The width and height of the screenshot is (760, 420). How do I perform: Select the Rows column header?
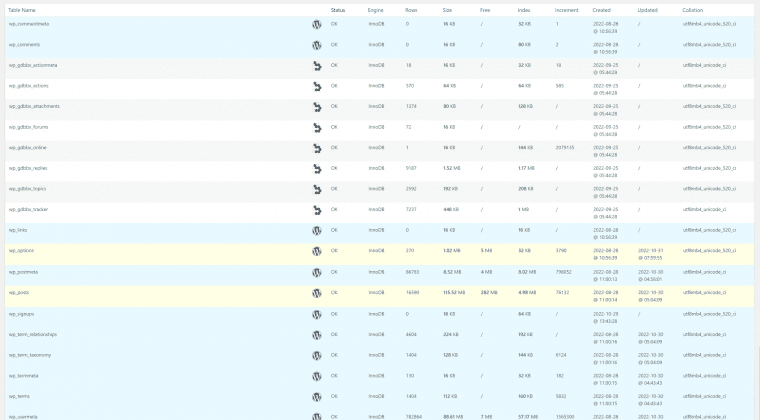click(411, 10)
